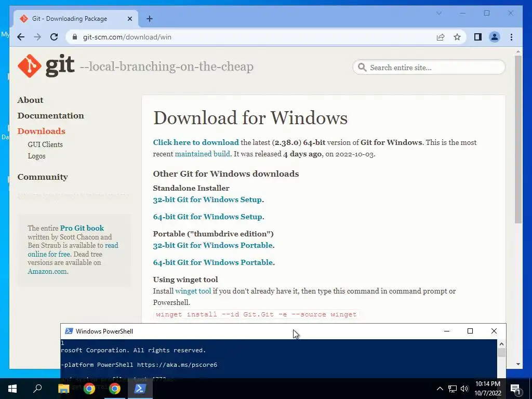The height and width of the screenshot is (399, 532).
Task: Download 64-bit Git for Windows Setup
Action: tap(208, 217)
